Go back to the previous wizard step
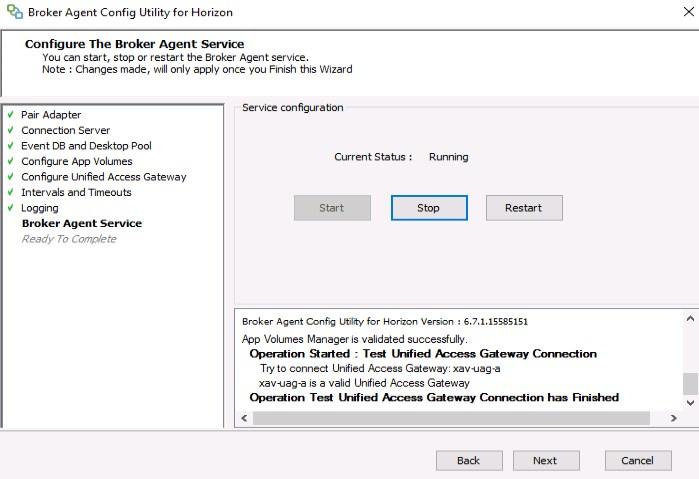699x479 pixels. tap(469, 460)
